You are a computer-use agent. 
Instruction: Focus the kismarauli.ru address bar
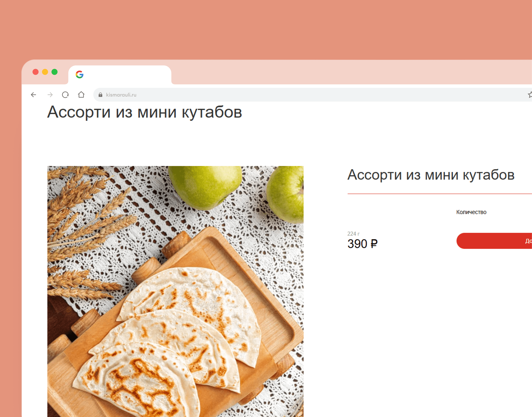point(313,95)
